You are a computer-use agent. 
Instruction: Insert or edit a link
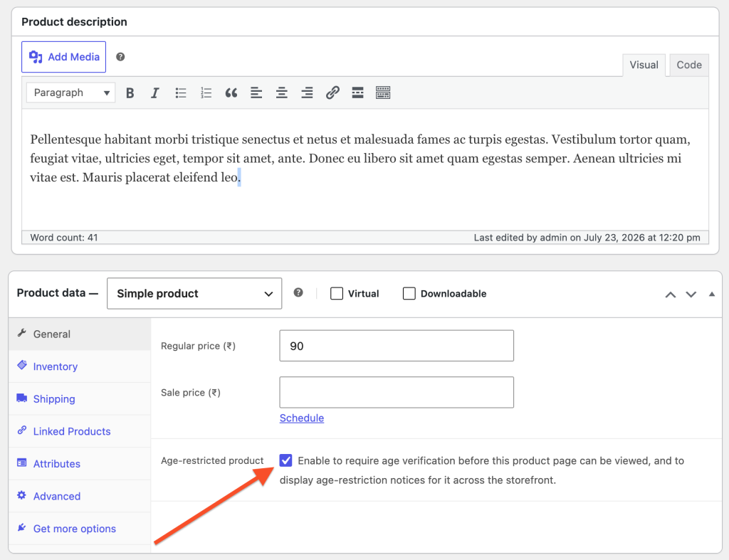click(332, 93)
